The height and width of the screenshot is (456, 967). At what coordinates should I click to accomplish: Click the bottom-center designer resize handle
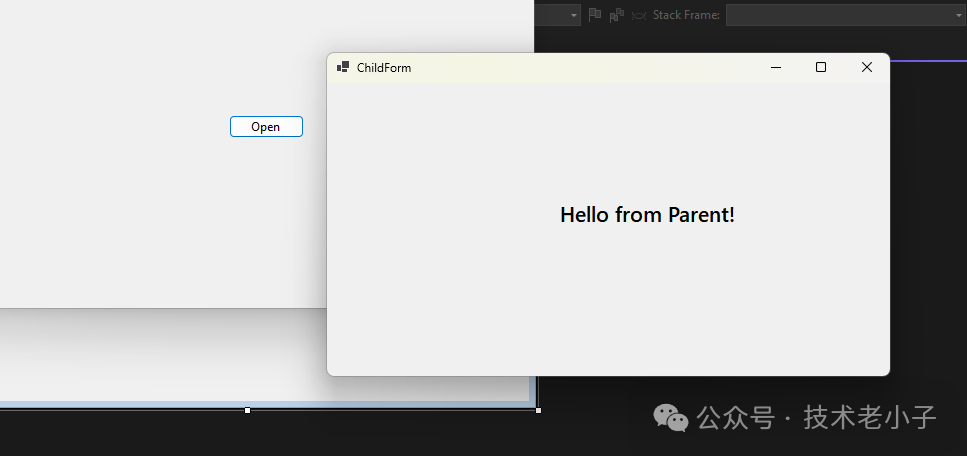point(247,410)
